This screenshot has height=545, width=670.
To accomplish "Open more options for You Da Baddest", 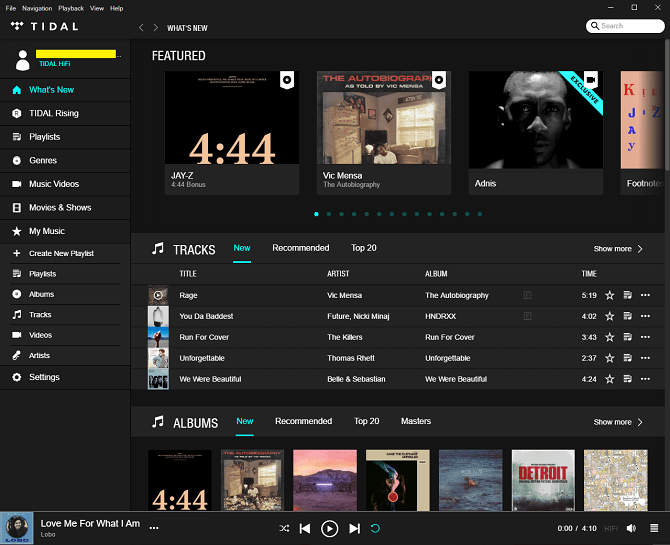I will 645,316.
